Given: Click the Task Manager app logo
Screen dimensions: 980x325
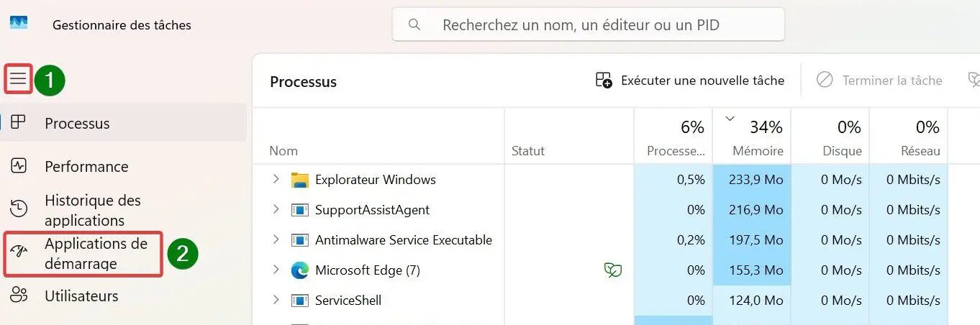Looking at the screenshot, I should 19,22.
